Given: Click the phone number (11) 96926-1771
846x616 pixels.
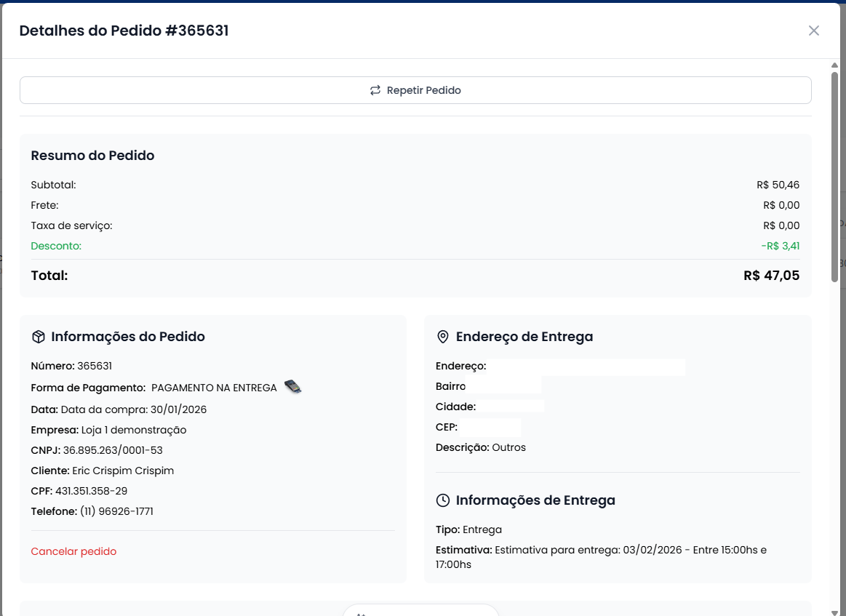Looking at the screenshot, I should point(116,511).
